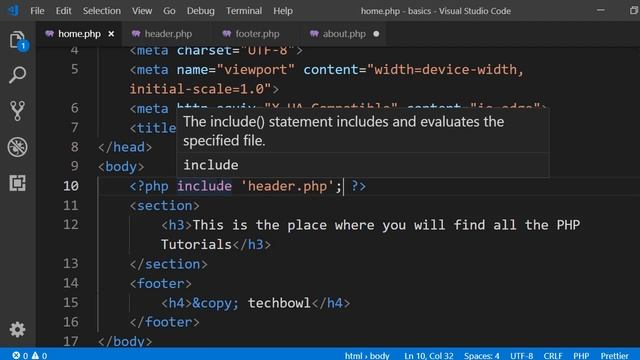Click the '<?php' opening tag on line 10
The height and width of the screenshot is (360, 640).
point(149,186)
